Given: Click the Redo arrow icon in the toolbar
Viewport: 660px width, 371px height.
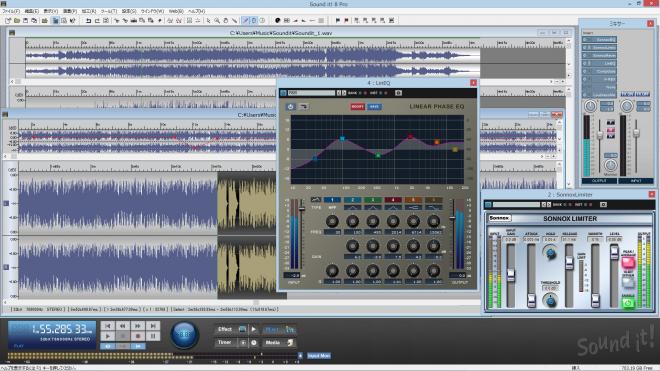Looking at the screenshot, I should (x=97, y=20).
